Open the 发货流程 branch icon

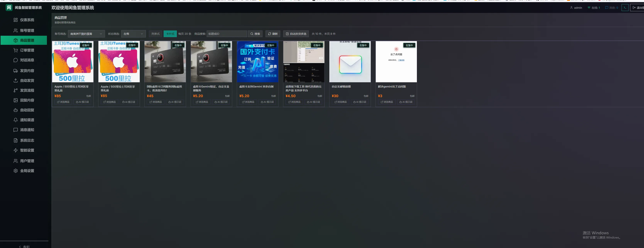pos(15,90)
